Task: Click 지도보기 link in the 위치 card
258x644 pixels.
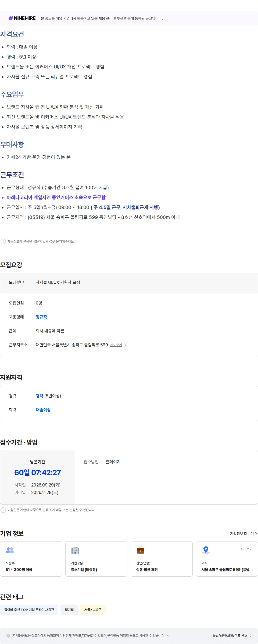Action: click(246, 549)
